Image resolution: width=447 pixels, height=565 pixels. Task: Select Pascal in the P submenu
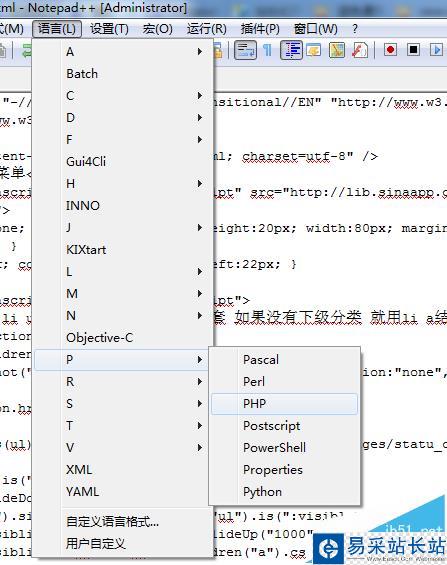pyautogui.click(x=285, y=360)
